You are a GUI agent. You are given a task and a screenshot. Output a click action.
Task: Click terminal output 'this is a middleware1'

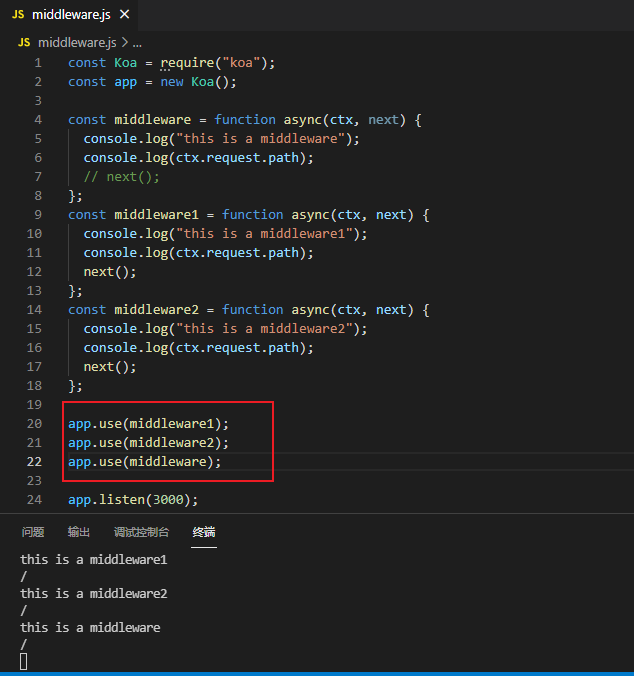point(94,560)
